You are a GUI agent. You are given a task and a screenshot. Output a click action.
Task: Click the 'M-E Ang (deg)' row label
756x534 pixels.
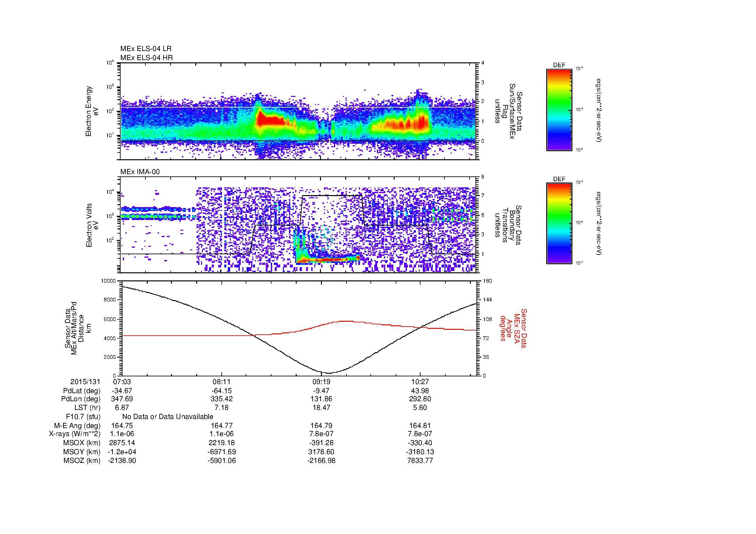77,426
